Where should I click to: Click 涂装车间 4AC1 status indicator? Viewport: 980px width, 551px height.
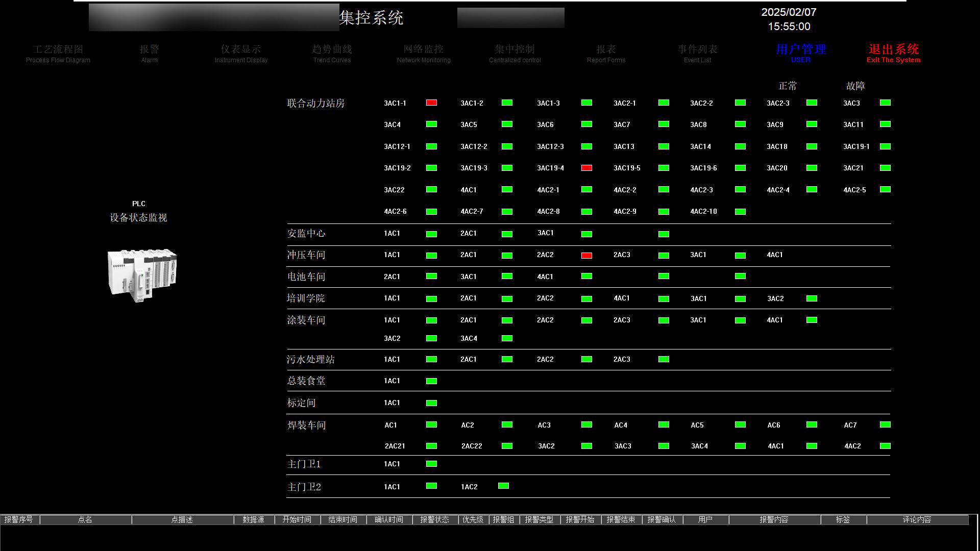coord(812,320)
